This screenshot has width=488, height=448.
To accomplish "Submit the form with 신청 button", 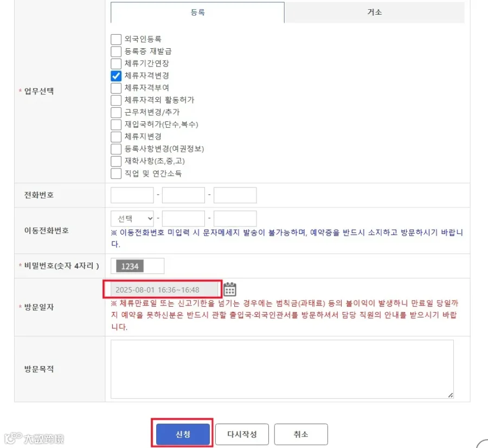I will tap(183, 434).
